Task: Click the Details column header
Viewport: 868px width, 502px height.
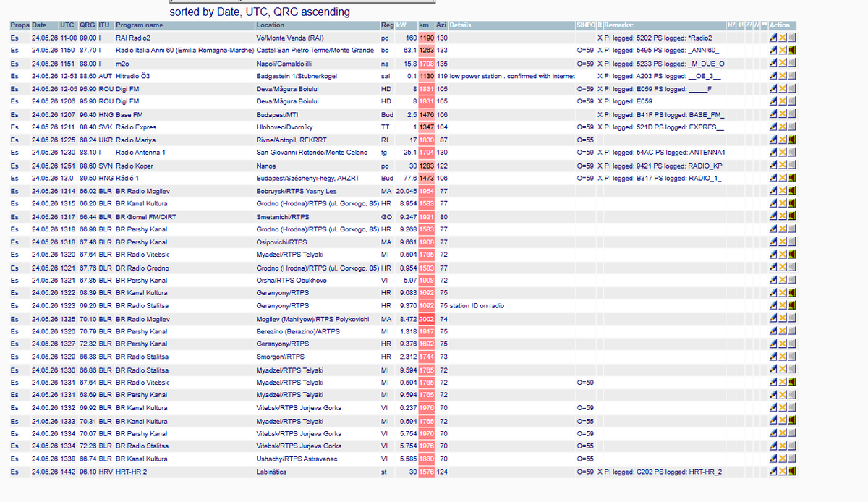Action: [511, 25]
